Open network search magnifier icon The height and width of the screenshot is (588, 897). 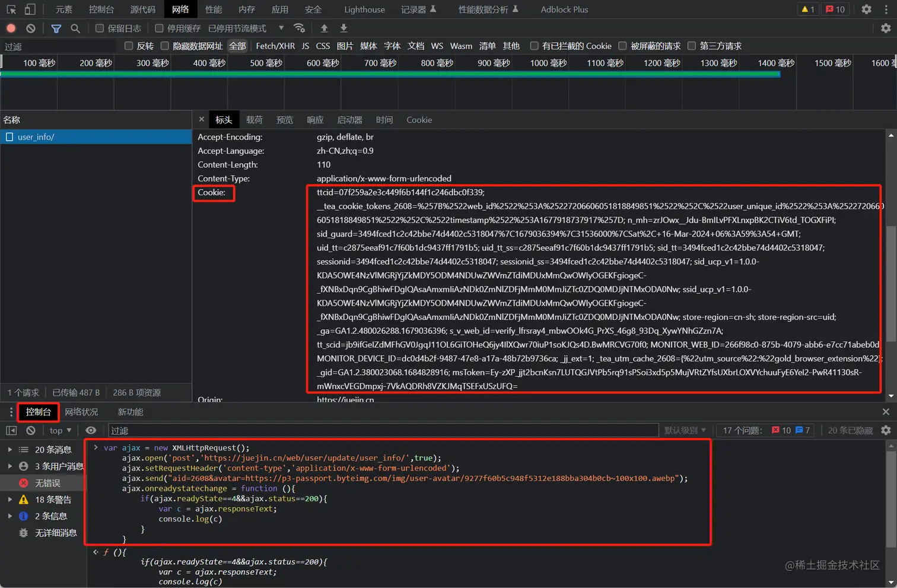(75, 28)
